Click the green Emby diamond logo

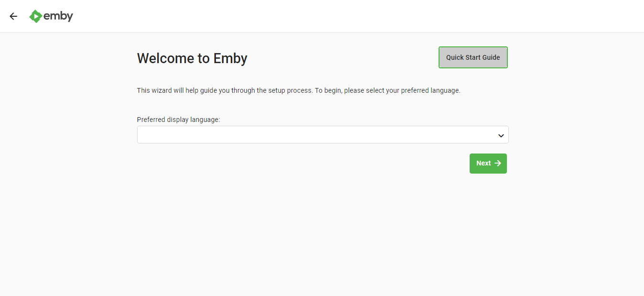35,16
